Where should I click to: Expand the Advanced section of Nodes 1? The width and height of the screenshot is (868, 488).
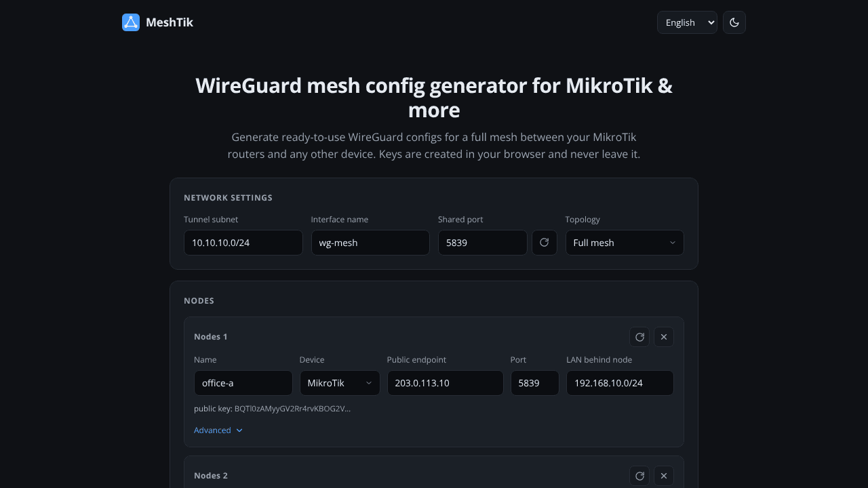pyautogui.click(x=218, y=430)
